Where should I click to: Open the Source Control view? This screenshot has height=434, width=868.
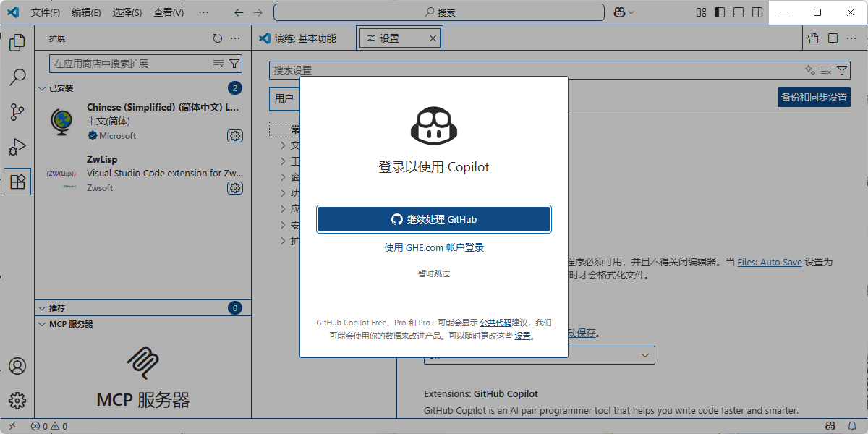(x=17, y=112)
